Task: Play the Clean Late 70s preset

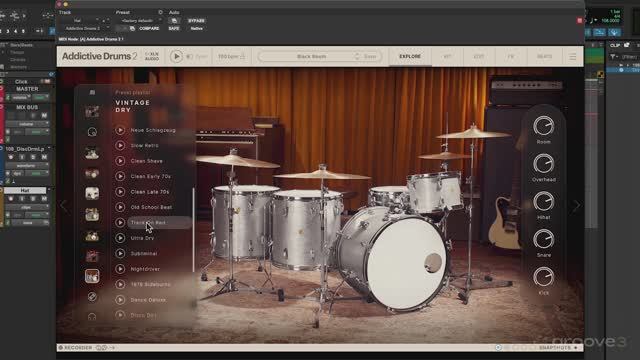Action: 120,192
